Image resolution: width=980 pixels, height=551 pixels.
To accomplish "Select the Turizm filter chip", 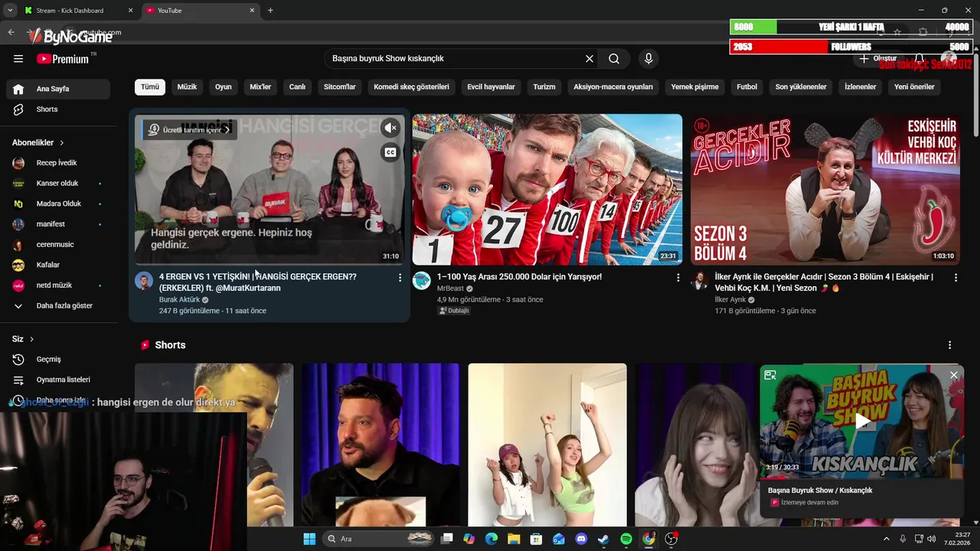I will pos(544,87).
